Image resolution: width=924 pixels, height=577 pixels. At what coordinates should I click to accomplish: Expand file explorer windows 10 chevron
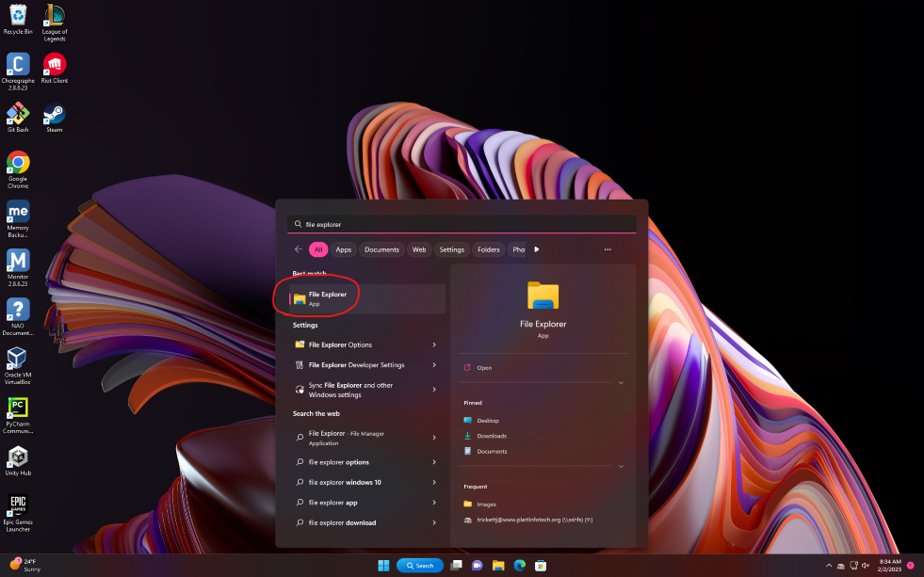coord(434,482)
